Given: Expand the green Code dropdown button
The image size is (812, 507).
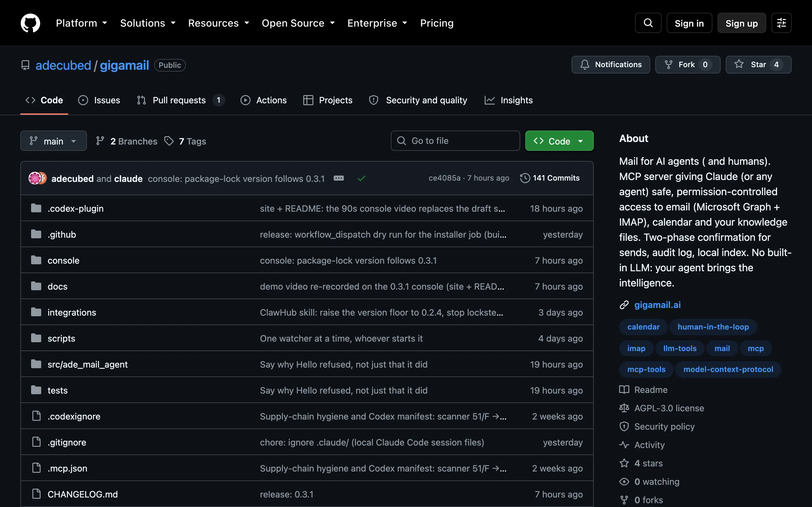Looking at the screenshot, I should pos(559,141).
